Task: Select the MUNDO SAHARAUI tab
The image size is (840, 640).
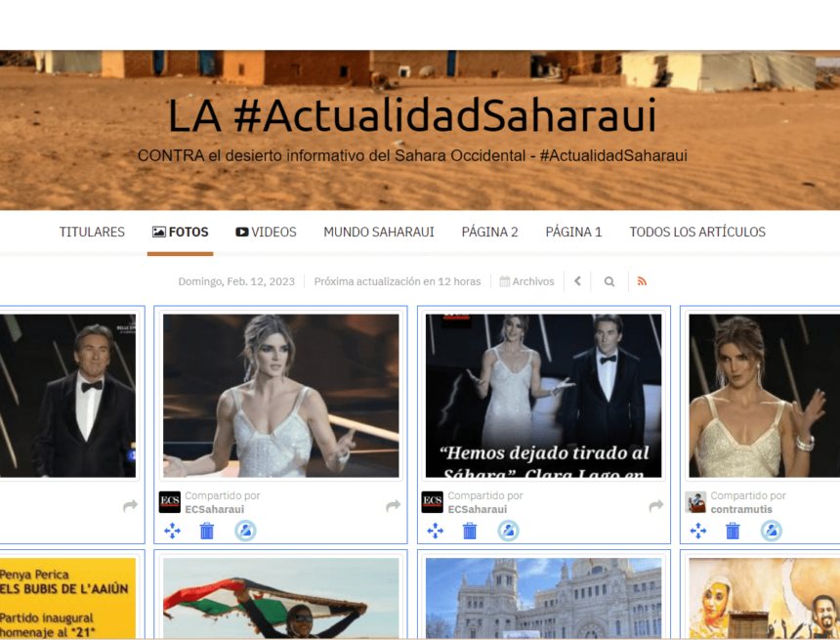Action: coord(379,232)
